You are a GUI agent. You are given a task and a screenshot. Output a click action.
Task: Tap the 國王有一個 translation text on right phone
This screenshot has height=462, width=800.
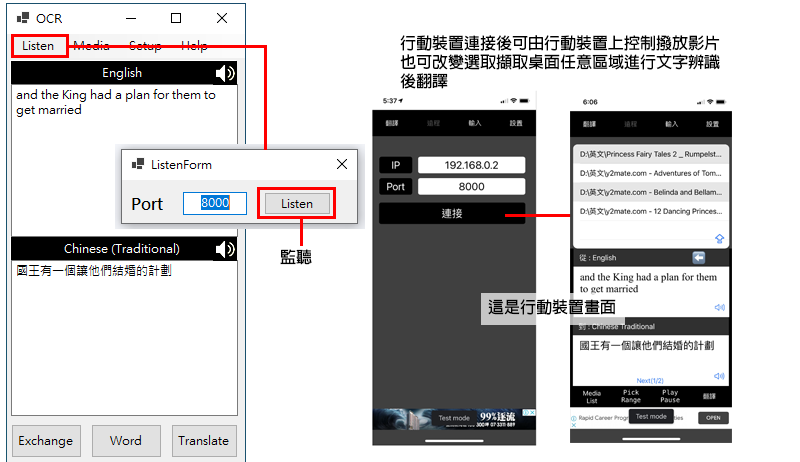[646, 346]
